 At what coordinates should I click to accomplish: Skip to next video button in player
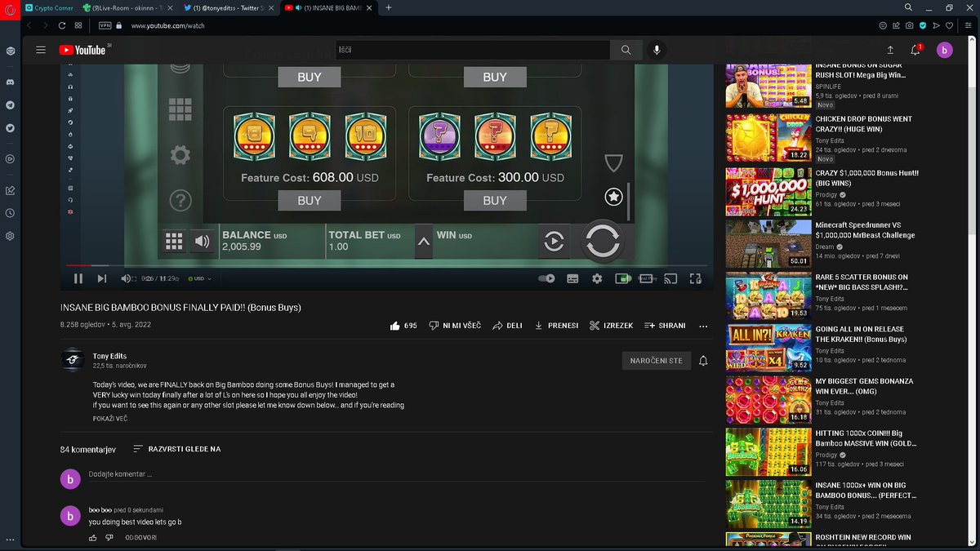pyautogui.click(x=102, y=278)
